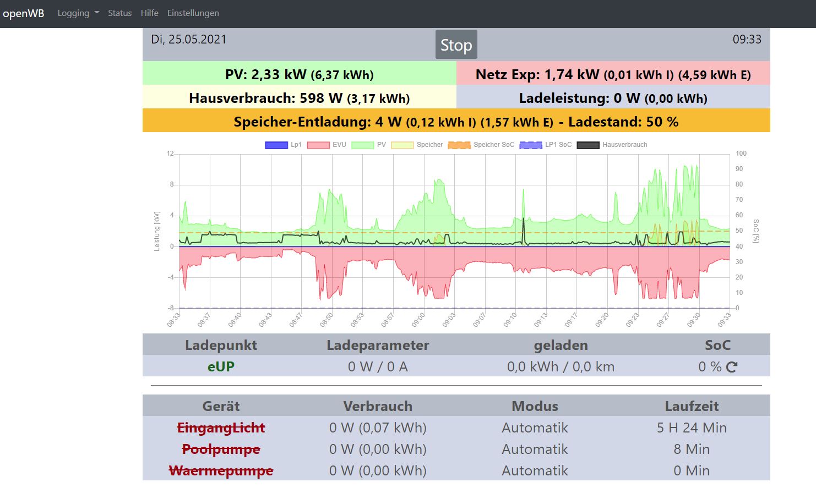Toggle Speicher SoC legend entry

(x=459, y=145)
